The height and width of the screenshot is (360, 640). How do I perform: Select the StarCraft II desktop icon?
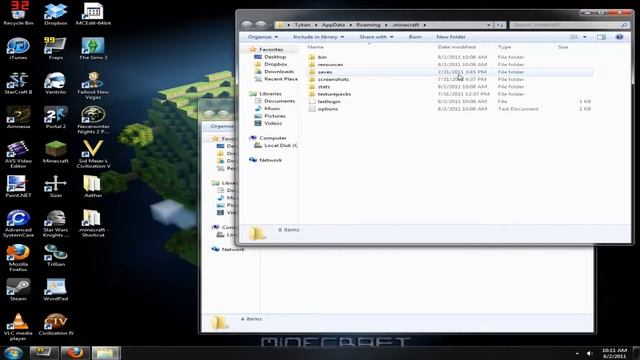pos(18,83)
